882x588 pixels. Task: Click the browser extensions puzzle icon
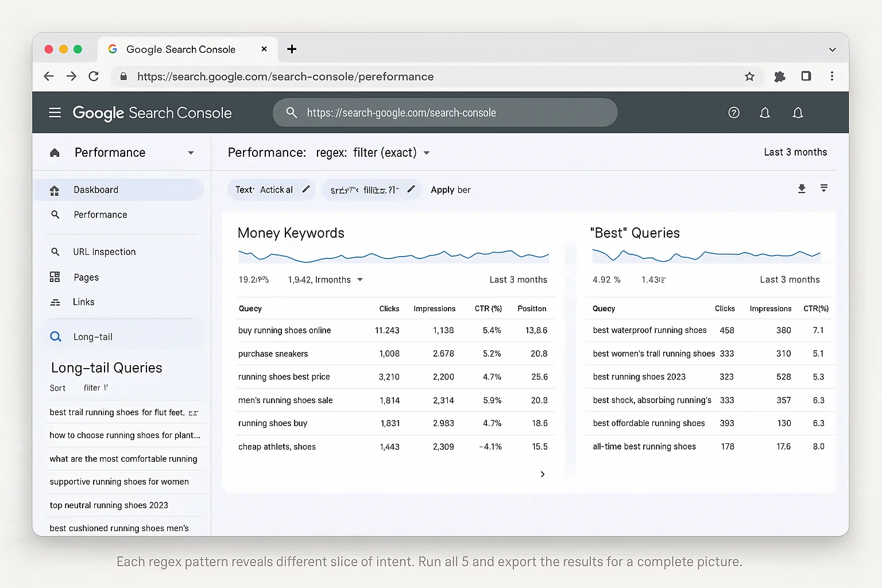point(780,76)
